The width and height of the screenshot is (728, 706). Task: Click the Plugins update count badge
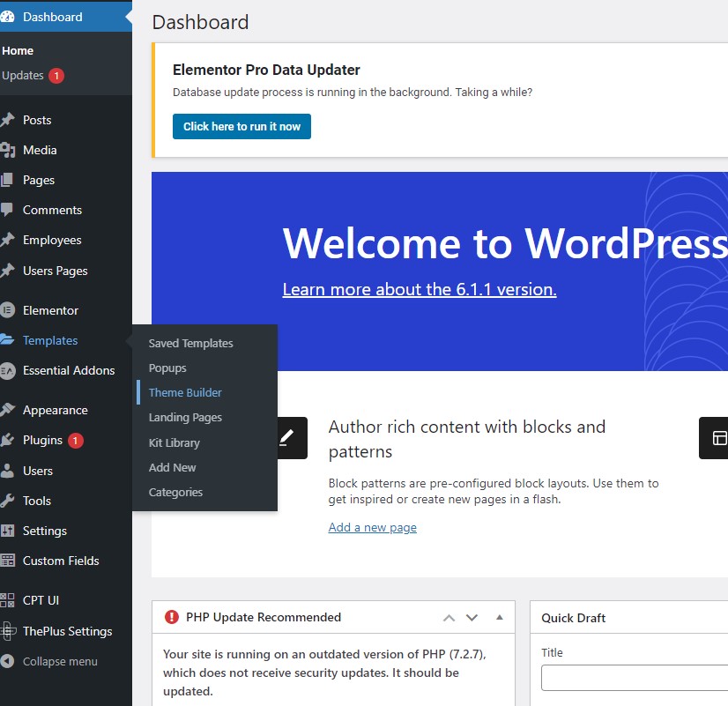[x=75, y=440]
